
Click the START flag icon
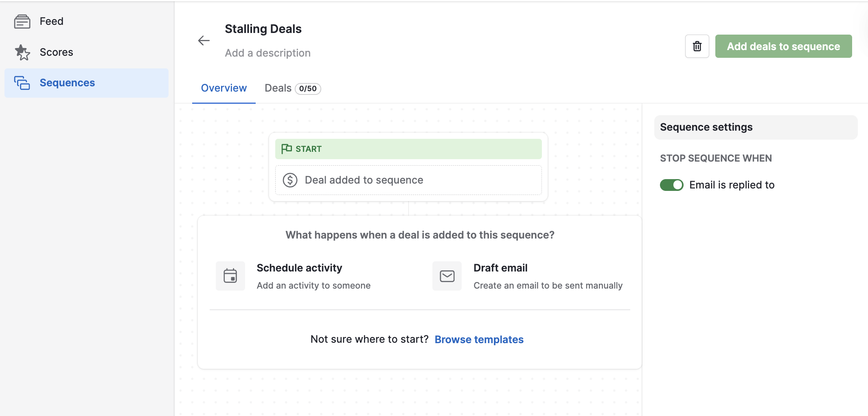(x=287, y=149)
